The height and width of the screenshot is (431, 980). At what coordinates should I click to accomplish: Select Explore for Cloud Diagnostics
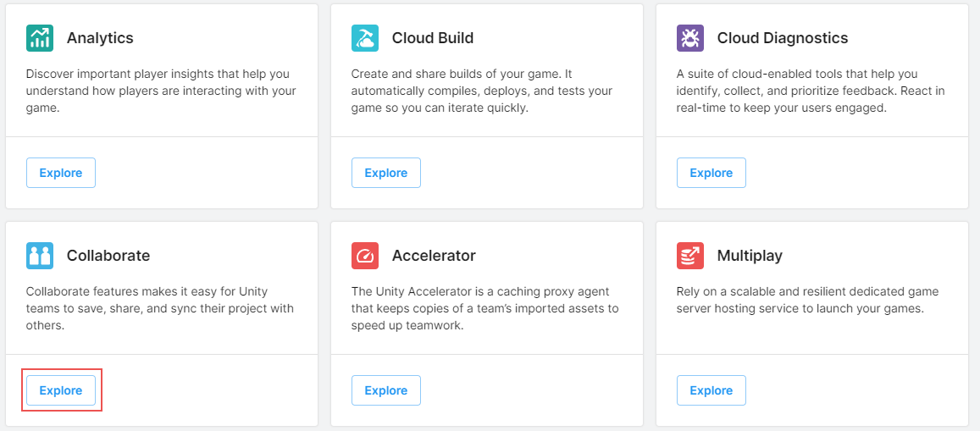click(711, 173)
